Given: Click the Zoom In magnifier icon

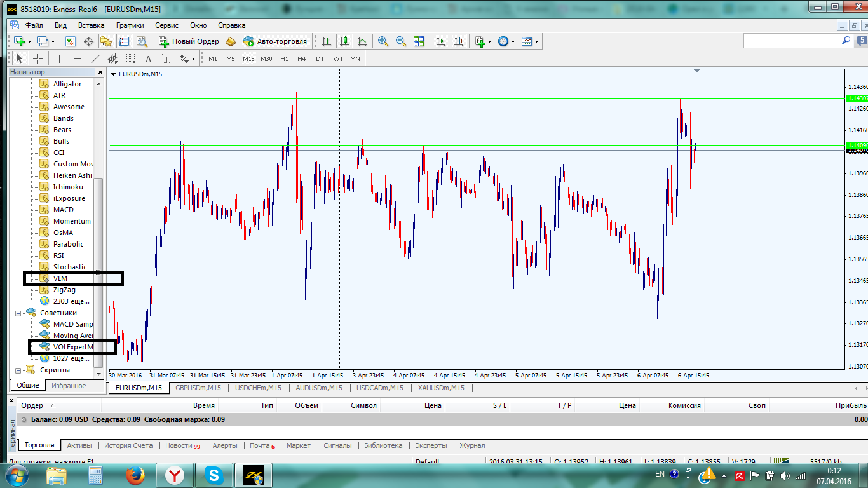Looking at the screenshot, I should [383, 41].
